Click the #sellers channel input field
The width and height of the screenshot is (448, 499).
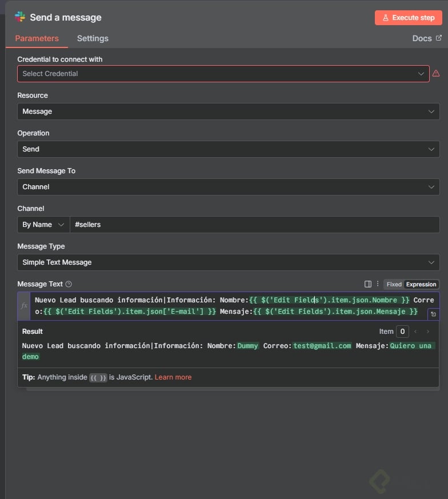pos(254,225)
